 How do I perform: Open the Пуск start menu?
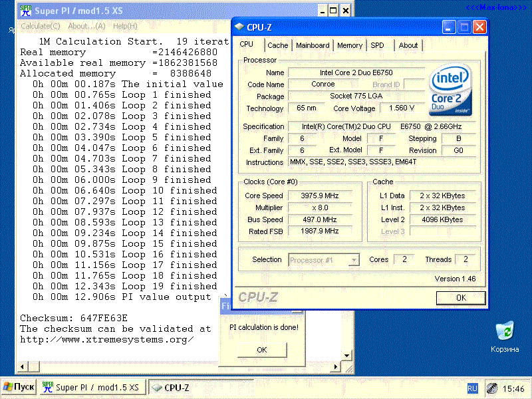point(19,387)
